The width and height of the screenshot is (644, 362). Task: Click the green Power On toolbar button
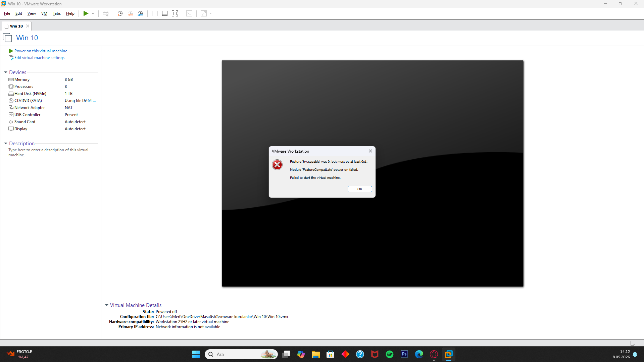point(86,13)
